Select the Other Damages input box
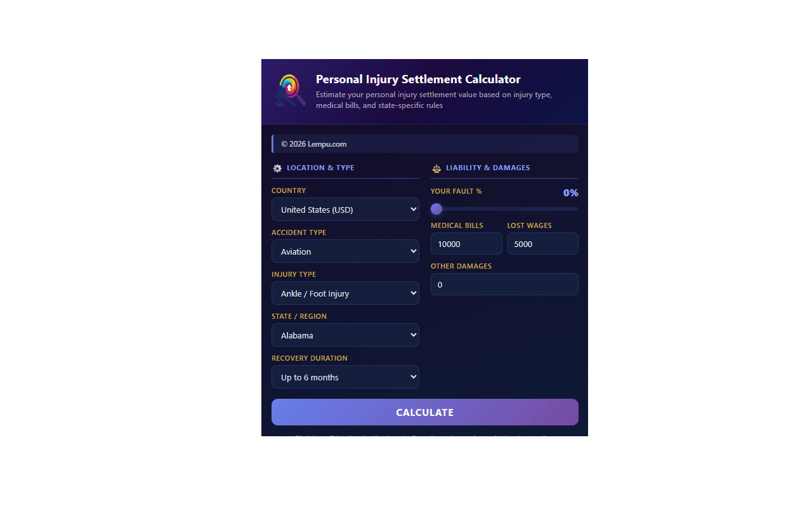The image size is (812, 508). pyautogui.click(x=504, y=284)
